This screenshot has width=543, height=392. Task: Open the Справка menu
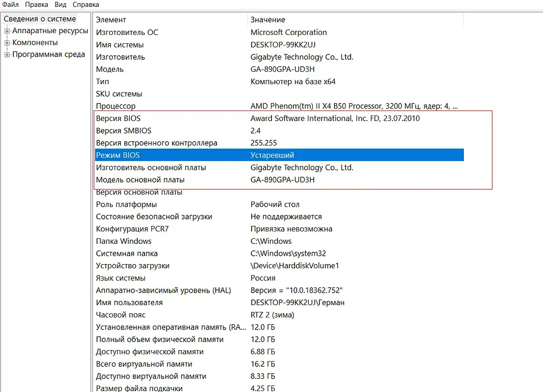click(x=86, y=5)
